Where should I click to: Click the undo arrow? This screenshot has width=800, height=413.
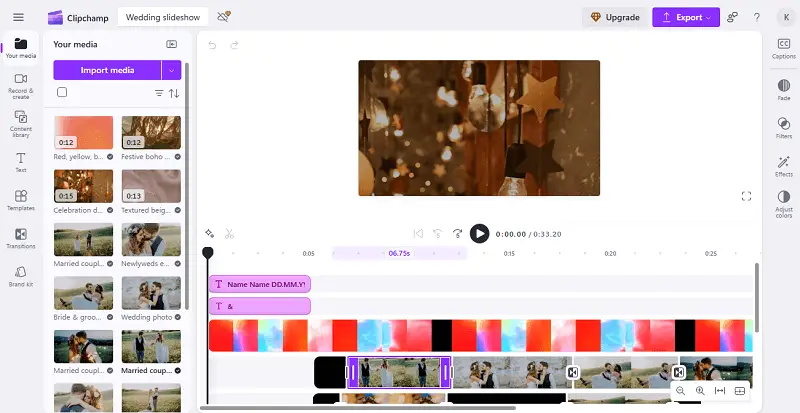(212, 45)
